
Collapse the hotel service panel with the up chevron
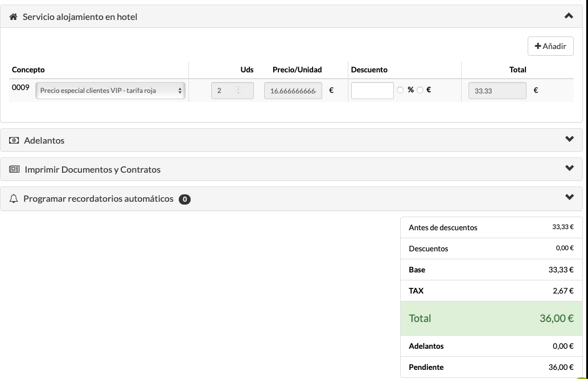click(569, 17)
